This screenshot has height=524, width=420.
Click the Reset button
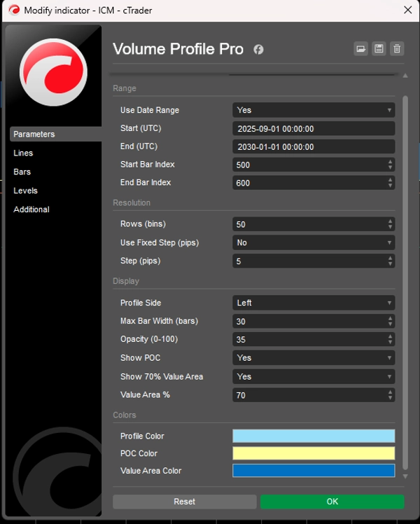(x=185, y=502)
